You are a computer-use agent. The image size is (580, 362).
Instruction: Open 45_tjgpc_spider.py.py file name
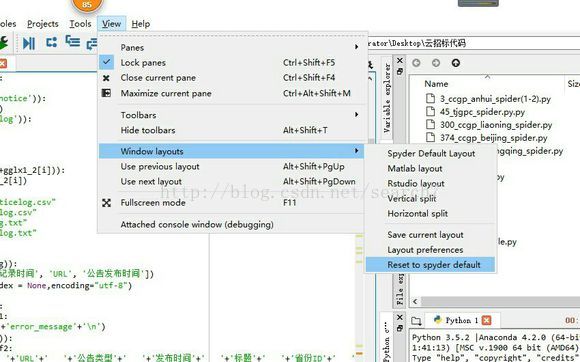coord(482,112)
